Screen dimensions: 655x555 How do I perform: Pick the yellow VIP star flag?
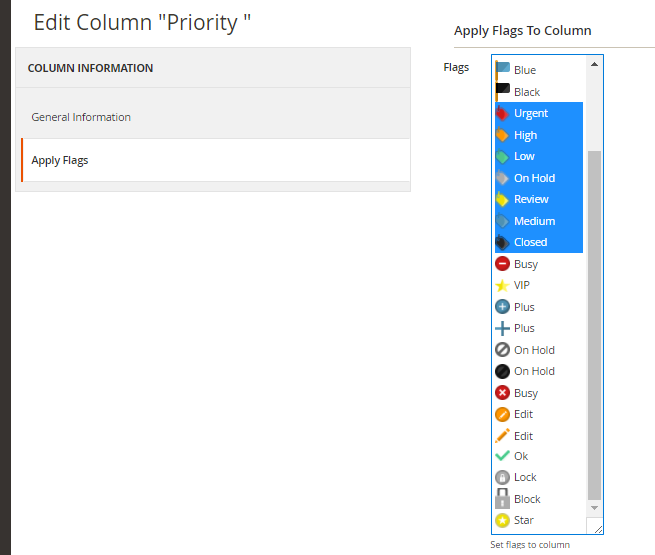[x=521, y=285]
